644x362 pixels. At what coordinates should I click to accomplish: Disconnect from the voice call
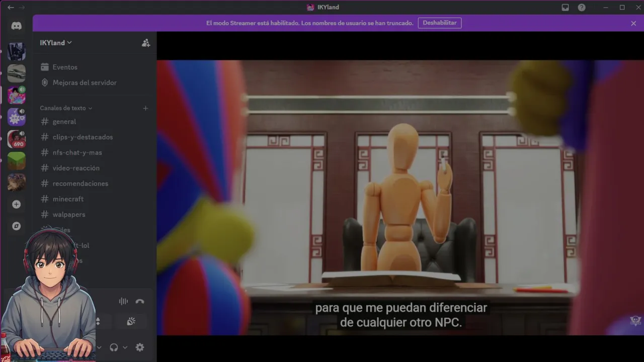point(140,302)
